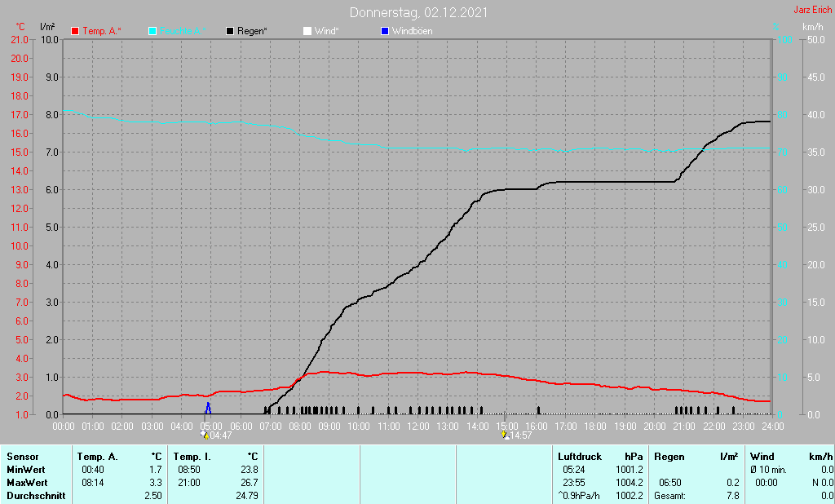Click the 'Luftdruck' column header
The width and height of the screenshot is (835, 504).
point(580,457)
